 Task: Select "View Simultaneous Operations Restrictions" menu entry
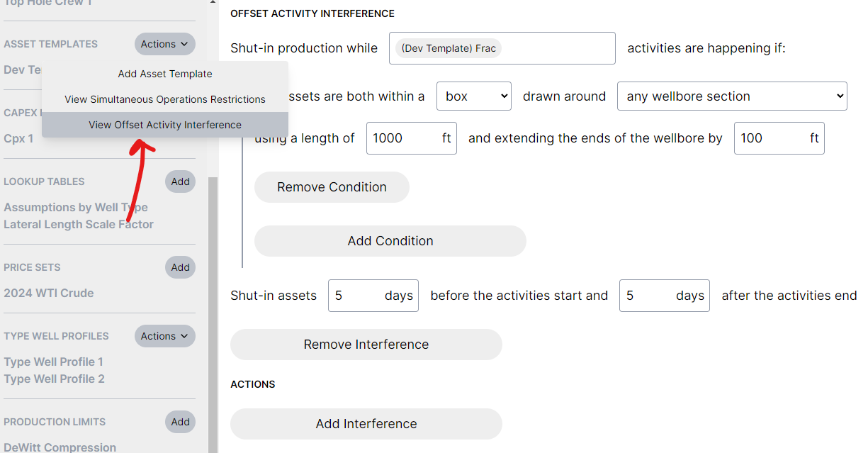click(x=164, y=99)
